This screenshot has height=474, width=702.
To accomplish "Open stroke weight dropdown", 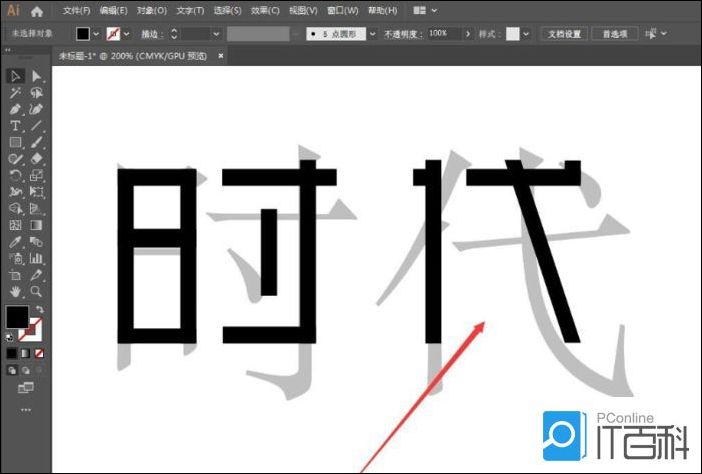I will click(x=217, y=34).
